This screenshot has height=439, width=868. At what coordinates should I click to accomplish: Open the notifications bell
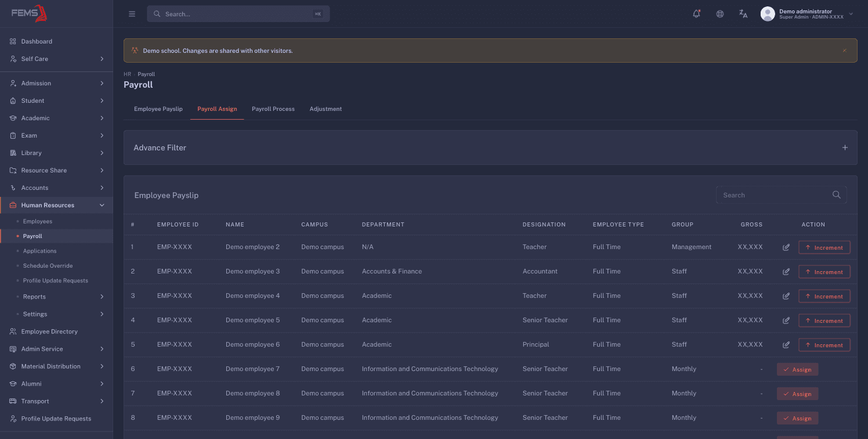[x=697, y=14]
